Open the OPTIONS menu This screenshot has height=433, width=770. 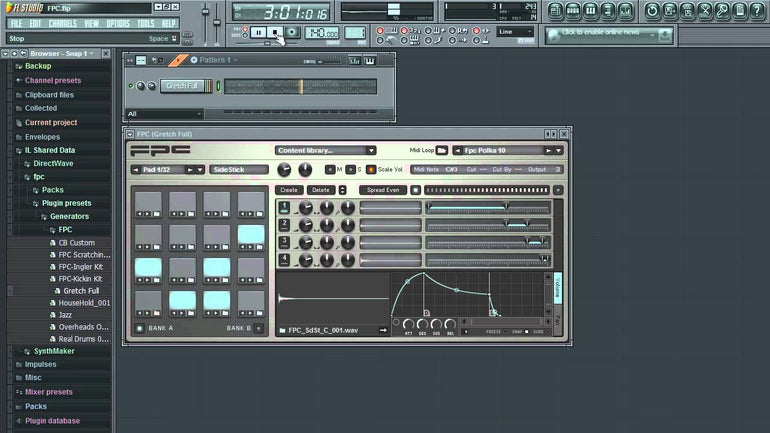click(118, 24)
